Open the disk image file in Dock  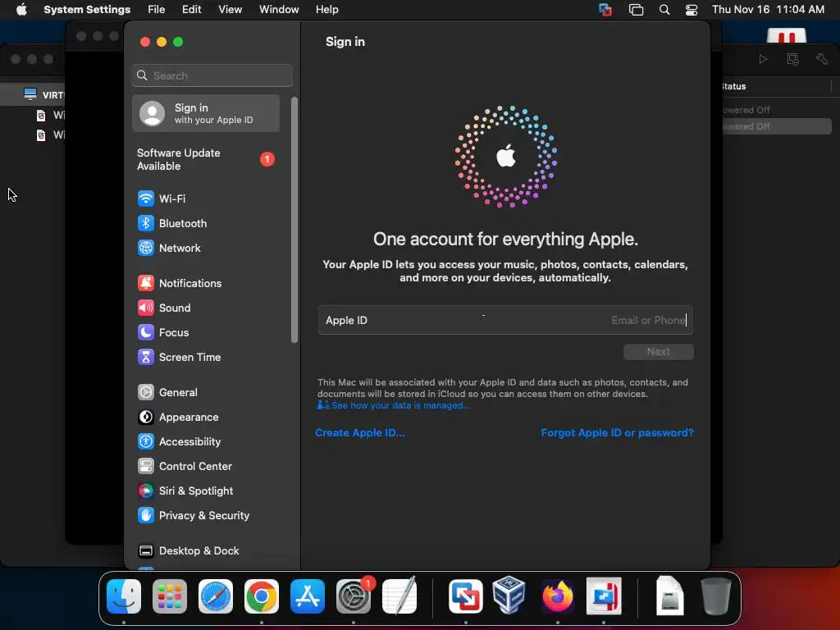(669, 596)
